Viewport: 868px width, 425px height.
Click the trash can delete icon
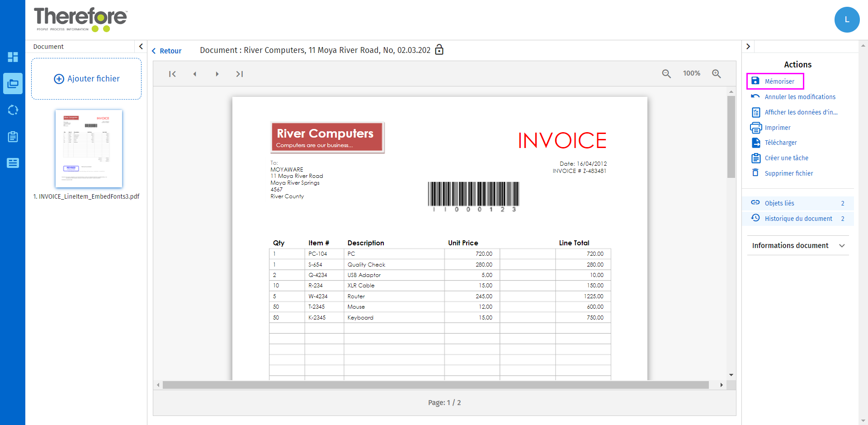pos(755,172)
